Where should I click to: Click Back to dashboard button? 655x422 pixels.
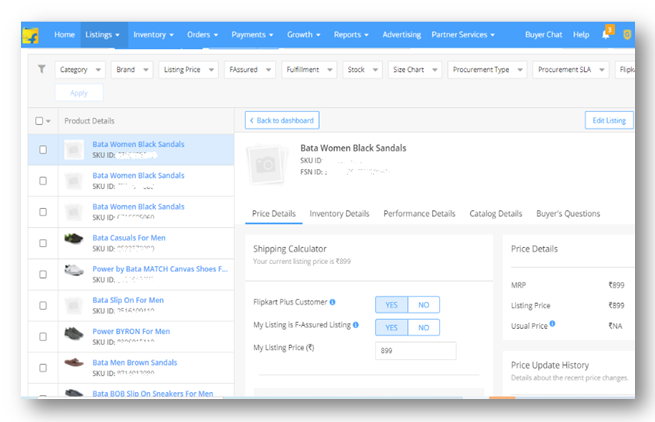point(282,120)
